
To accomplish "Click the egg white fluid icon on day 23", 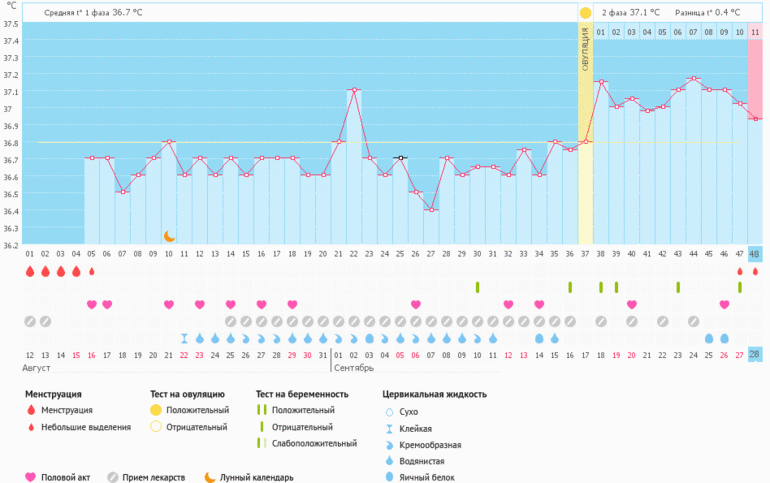I will pyautogui.click(x=369, y=338).
